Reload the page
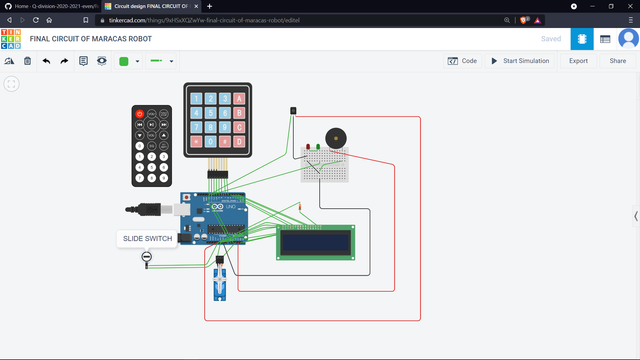 click(36, 20)
